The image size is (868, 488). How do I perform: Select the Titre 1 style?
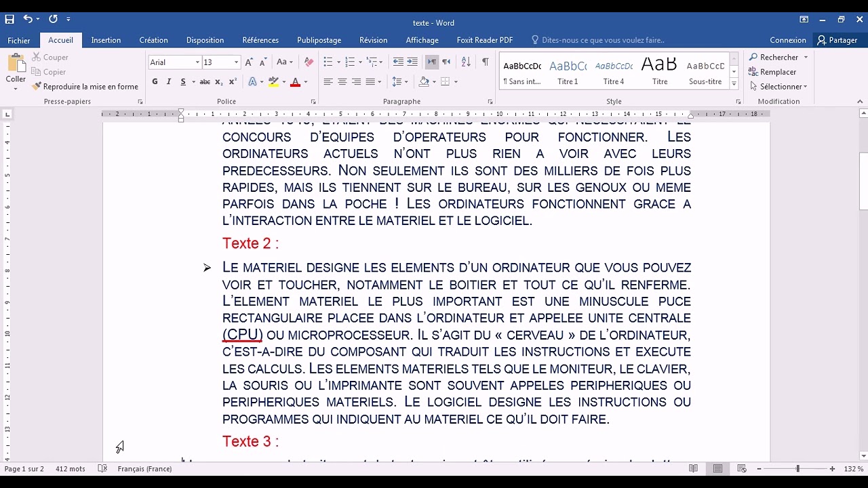click(568, 72)
